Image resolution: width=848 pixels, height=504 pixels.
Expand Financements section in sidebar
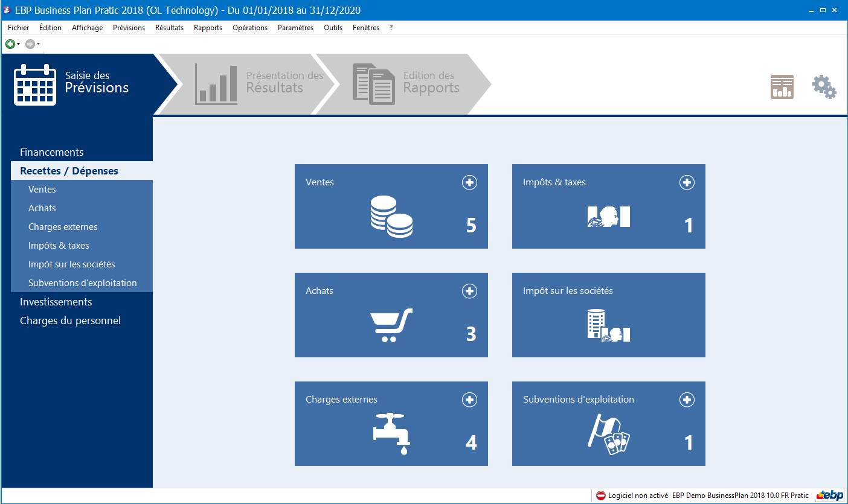coord(52,152)
